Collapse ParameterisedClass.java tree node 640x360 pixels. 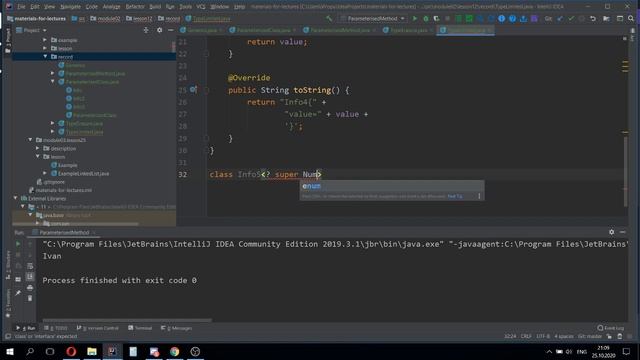pyautogui.click(x=53, y=82)
